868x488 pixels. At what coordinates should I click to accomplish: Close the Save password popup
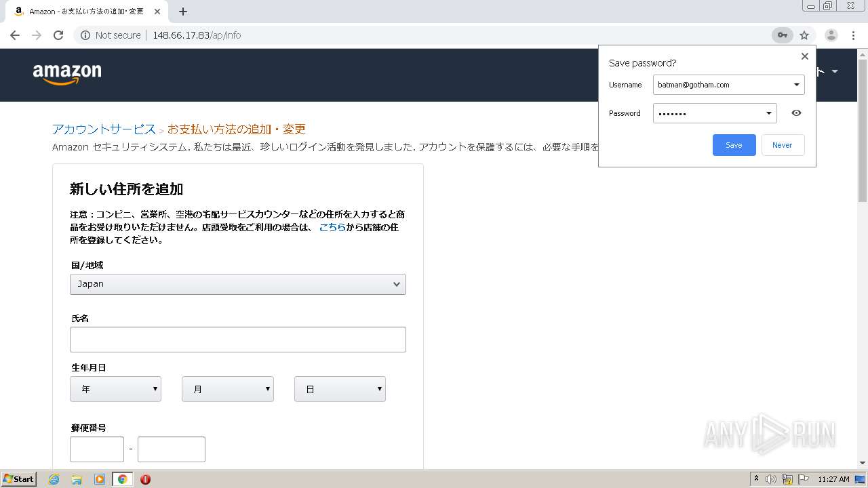click(805, 56)
